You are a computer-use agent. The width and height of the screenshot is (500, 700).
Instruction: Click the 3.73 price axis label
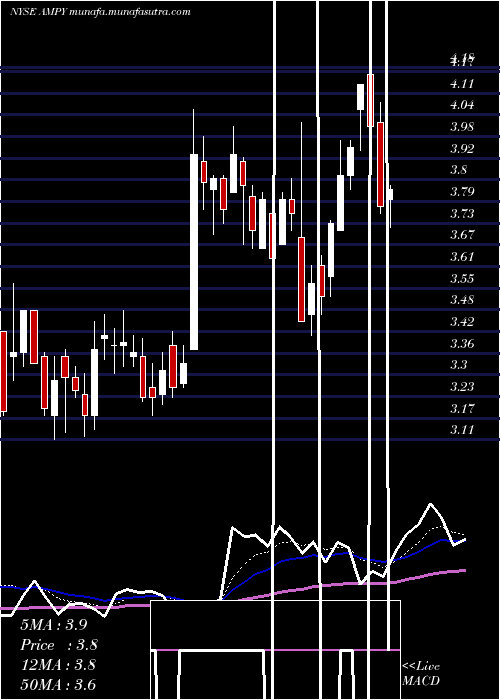[x=462, y=213]
